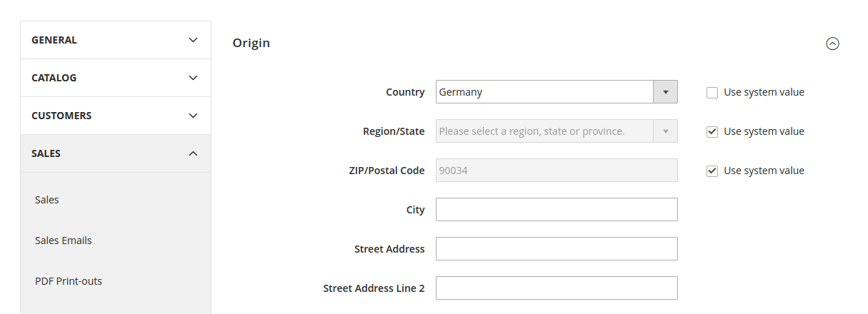Expand the CATALOG chevron icon
This screenshot has width=868, height=314.
point(193,78)
